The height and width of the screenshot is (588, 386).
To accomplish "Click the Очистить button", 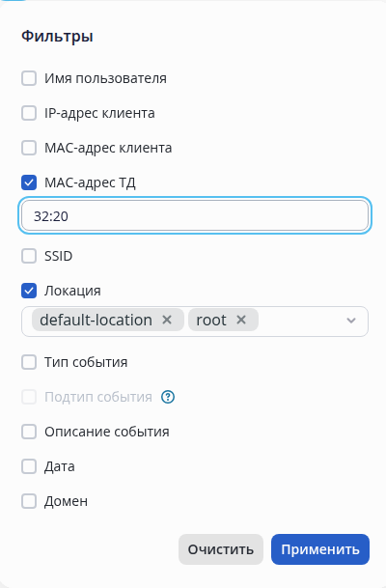I will (x=221, y=549).
